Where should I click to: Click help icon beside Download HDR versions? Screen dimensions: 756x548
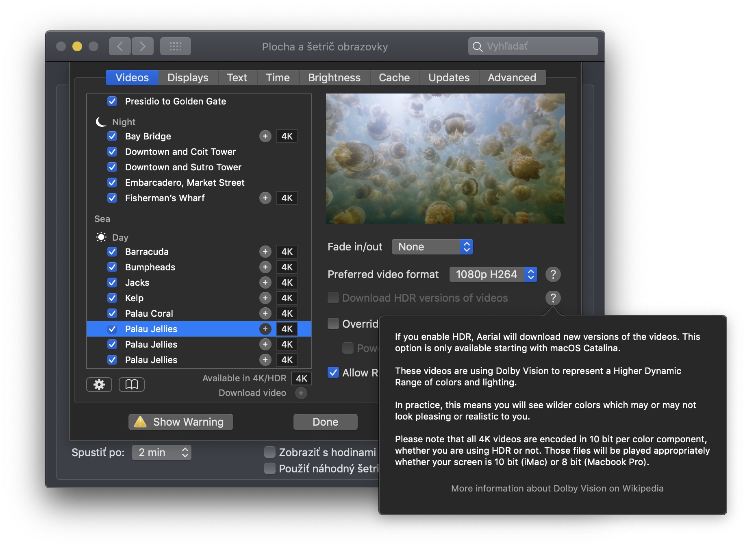click(x=553, y=298)
